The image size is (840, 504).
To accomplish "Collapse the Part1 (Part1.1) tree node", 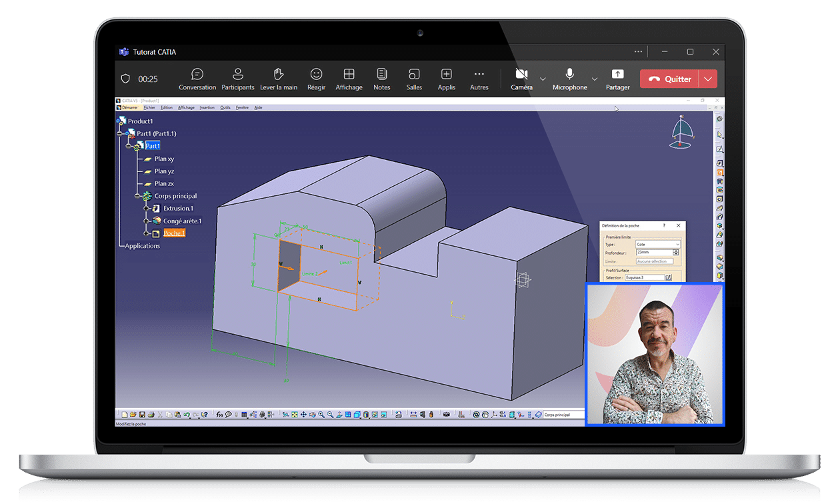I will [x=120, y=133].
